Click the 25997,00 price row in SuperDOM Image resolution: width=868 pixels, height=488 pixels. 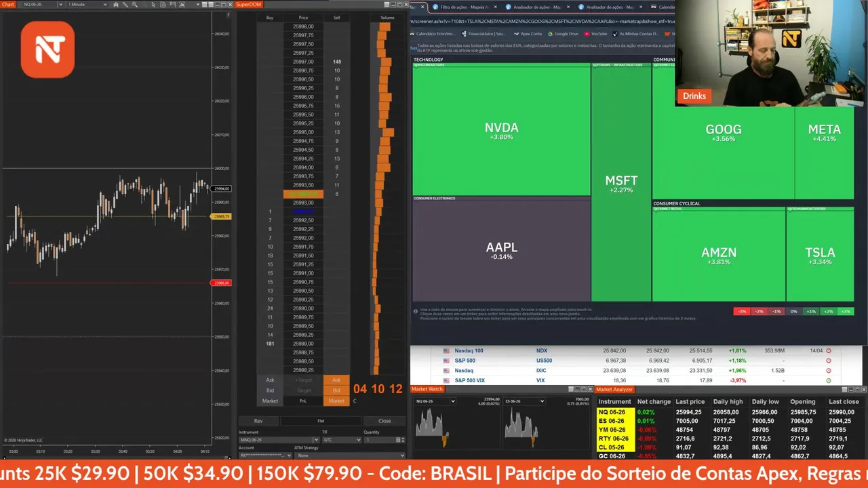click(303, 62)
